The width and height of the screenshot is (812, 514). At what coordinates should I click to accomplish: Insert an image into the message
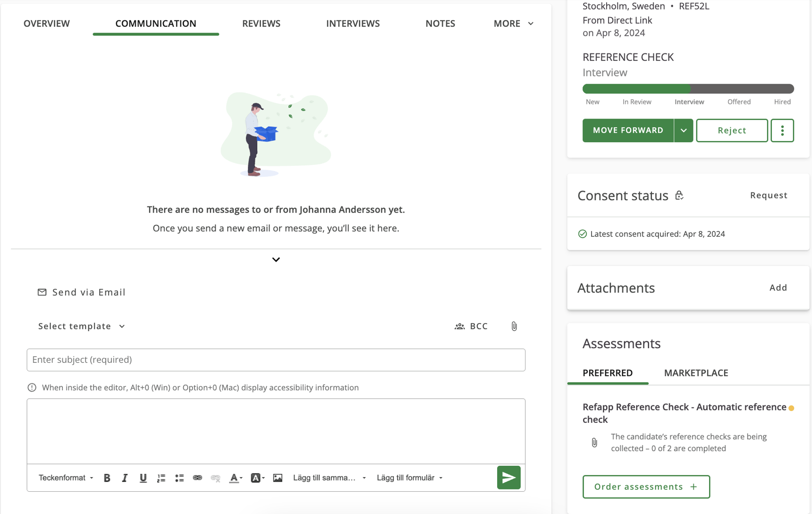click(x=278, y=478)
